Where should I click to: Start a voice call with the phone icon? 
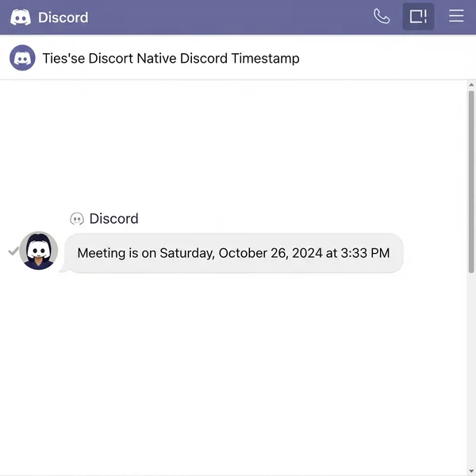pyautogui.click(x=382, y=17)
